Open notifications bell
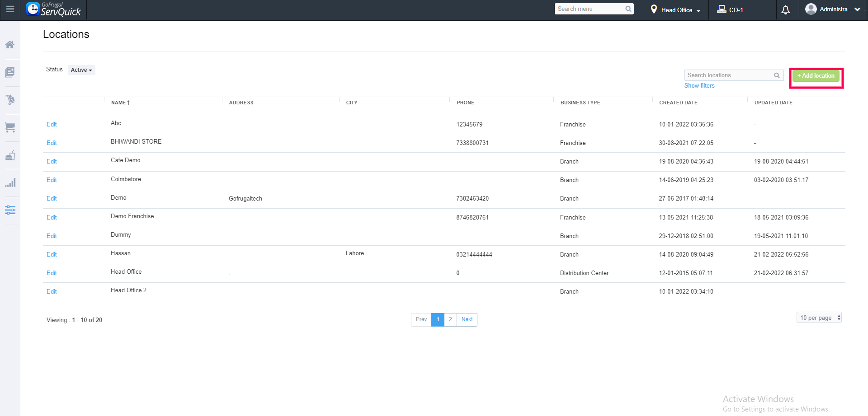This screenshot has height=416, width=868. coord(786,10)
